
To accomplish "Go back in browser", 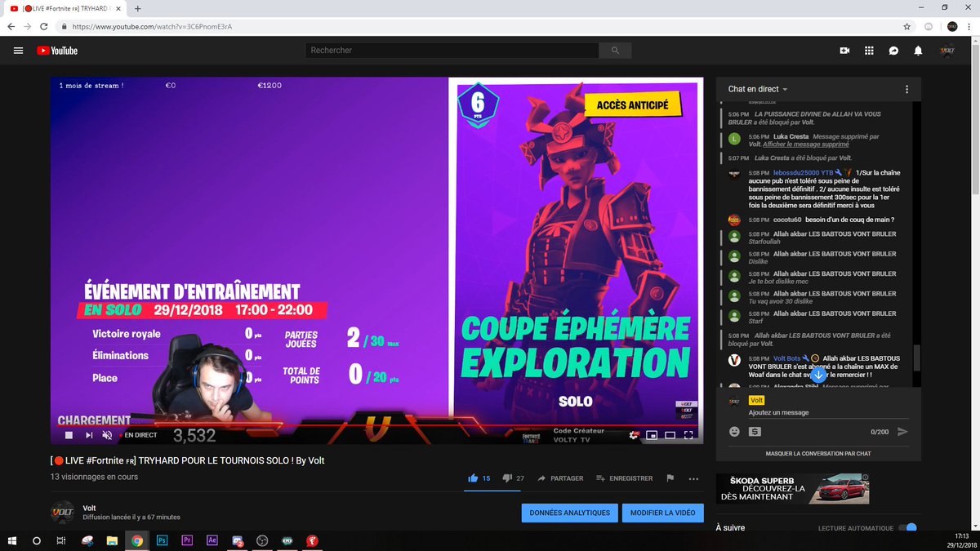I will [x=11, y=26].
